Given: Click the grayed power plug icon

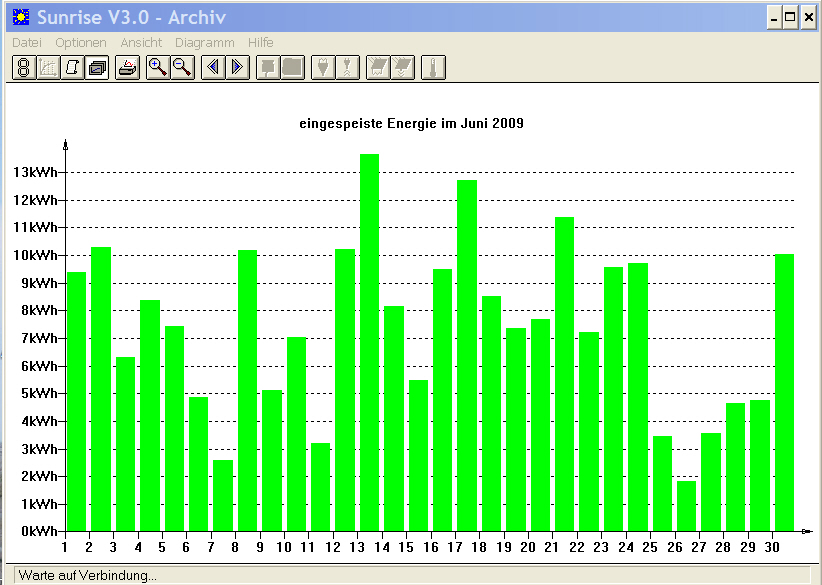Looking at the screenshot, I should click(323, 68).
